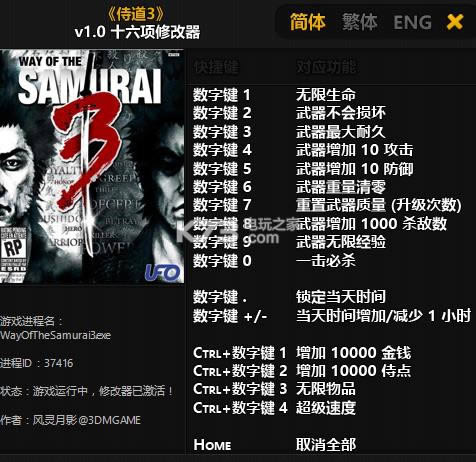Activate 武器增加 10 防御
Viewport: 476px width, 462px height.
coord(354,168)
